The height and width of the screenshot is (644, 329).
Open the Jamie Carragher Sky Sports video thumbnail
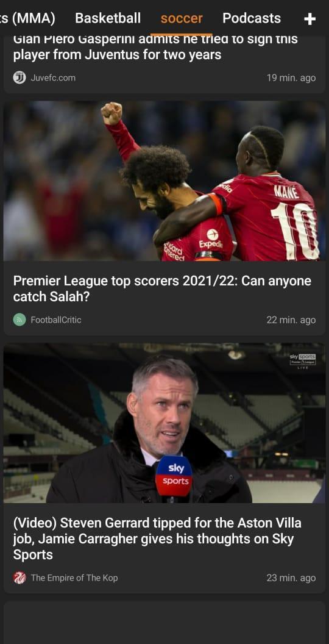coord(164,423)
